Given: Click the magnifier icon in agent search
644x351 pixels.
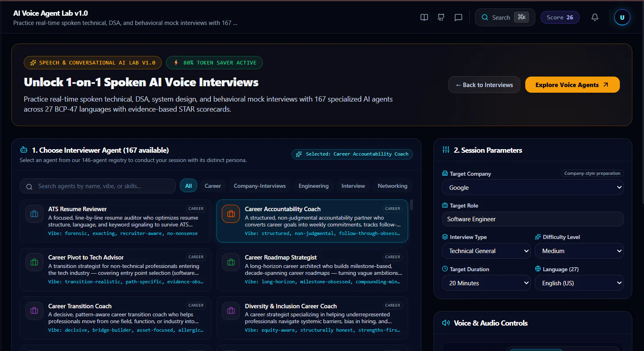Looking at the screenshot, I should [x=29, y=187].
